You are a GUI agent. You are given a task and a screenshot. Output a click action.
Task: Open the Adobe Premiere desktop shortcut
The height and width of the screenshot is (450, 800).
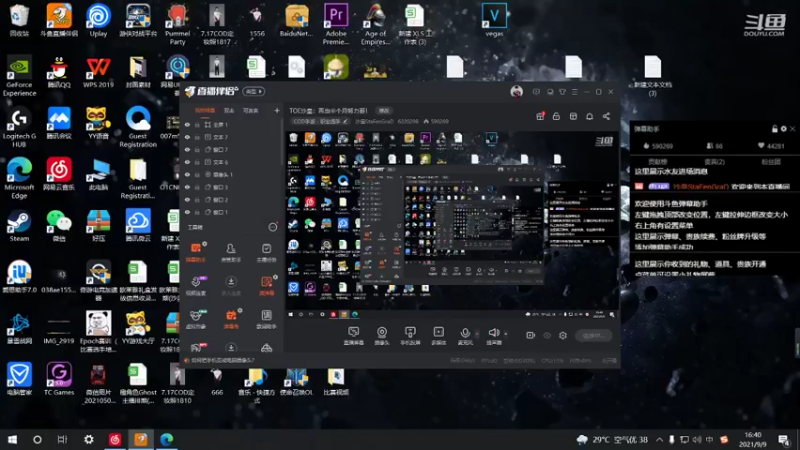click(336, 23)
